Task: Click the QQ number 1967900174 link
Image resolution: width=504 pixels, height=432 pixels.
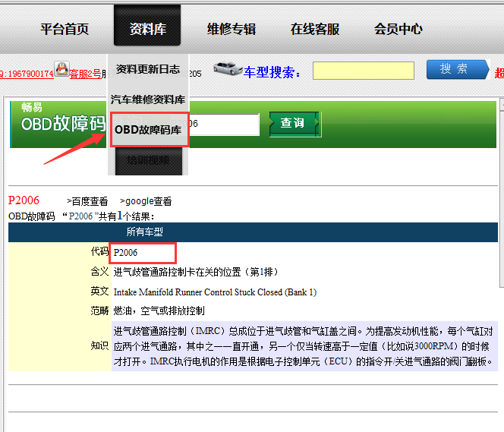Action: coord(27,74)
